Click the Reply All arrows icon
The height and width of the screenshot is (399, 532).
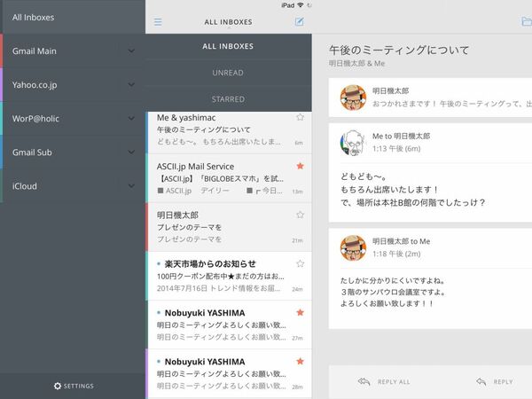pos(364,381)
